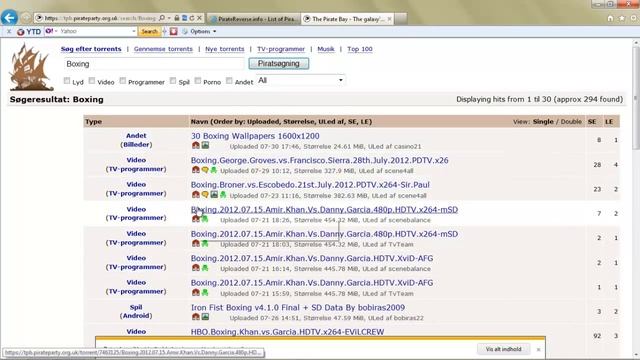Open the empty new tab button

point(400,19)
